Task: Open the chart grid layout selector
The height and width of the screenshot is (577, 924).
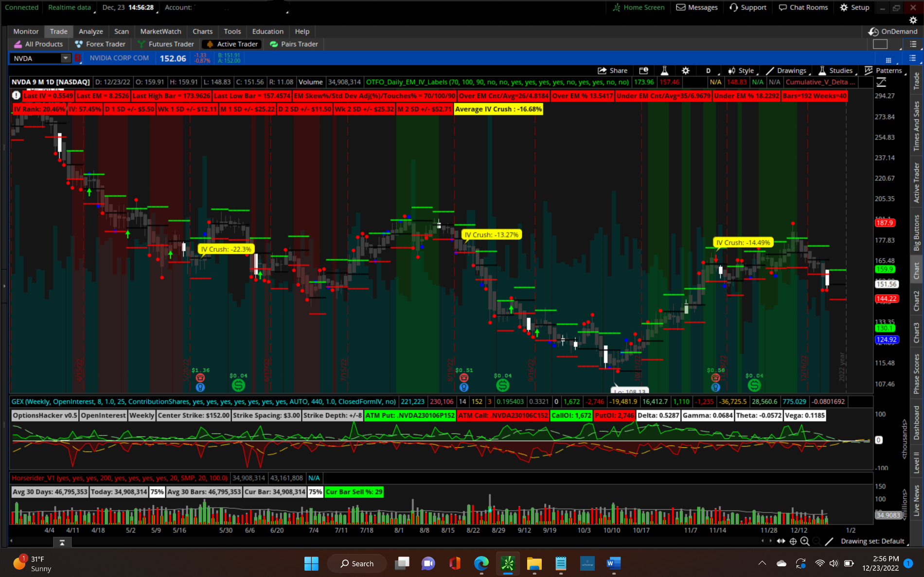Action: (888, 60)
